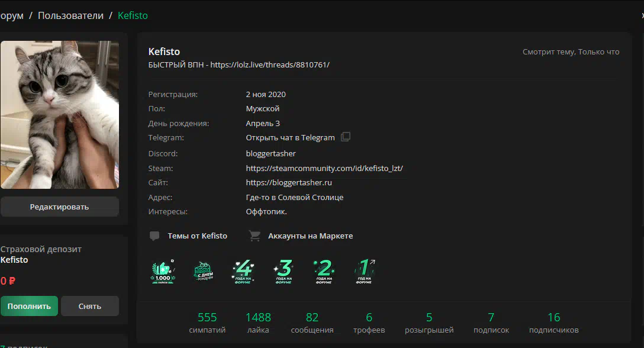Open the 1 year on forum trophy
644x348 pixels.
364,271
